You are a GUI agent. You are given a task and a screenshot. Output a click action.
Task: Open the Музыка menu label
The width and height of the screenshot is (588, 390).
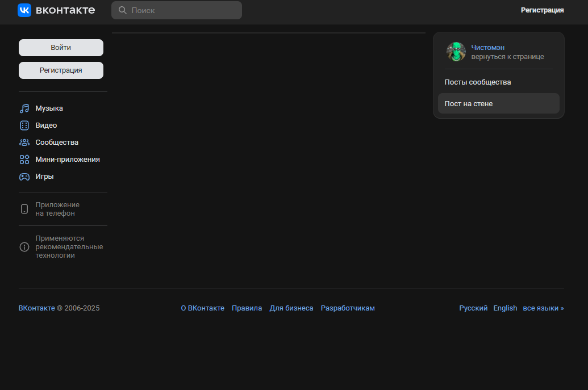(49, 108)
